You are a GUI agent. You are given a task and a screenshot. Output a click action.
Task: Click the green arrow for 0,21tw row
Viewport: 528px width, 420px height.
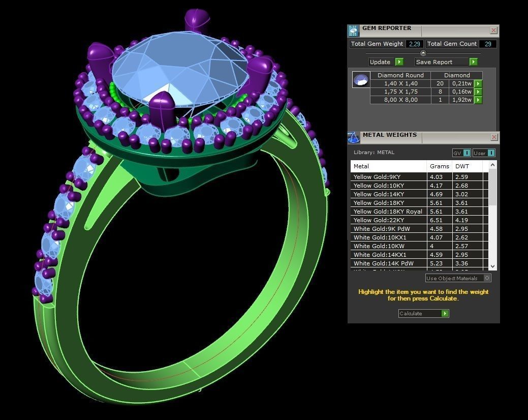point(478,83)
